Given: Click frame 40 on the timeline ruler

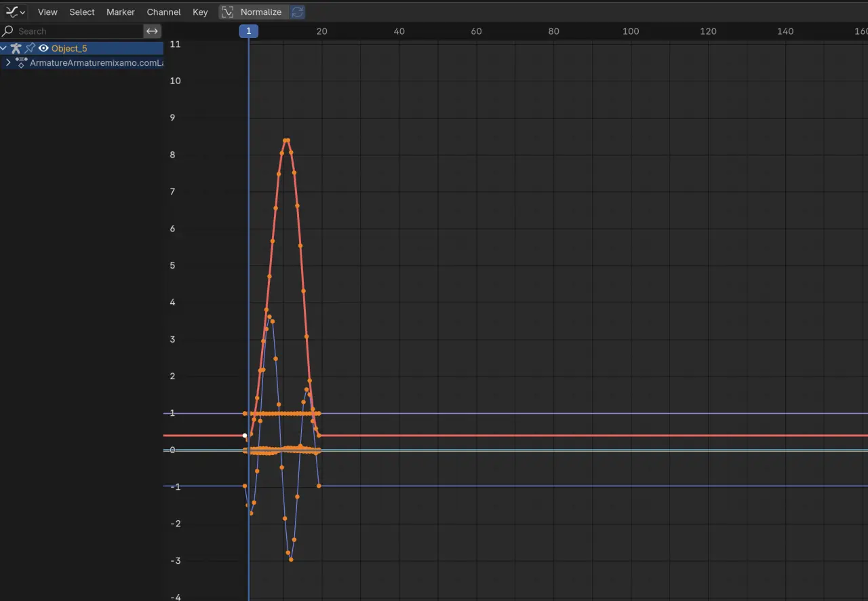Looking at the screenshot, I should (x=399, y=31).
